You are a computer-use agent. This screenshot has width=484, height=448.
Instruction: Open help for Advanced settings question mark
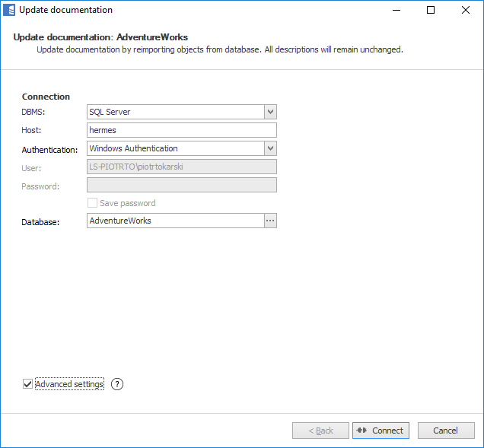pos(116,384)
